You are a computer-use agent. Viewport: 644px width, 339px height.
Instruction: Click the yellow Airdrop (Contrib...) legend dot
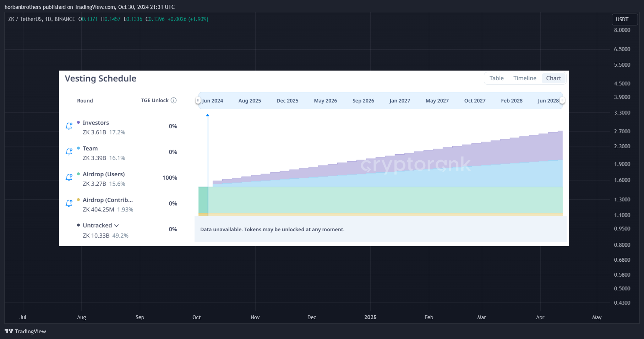[x=78, y=200]
